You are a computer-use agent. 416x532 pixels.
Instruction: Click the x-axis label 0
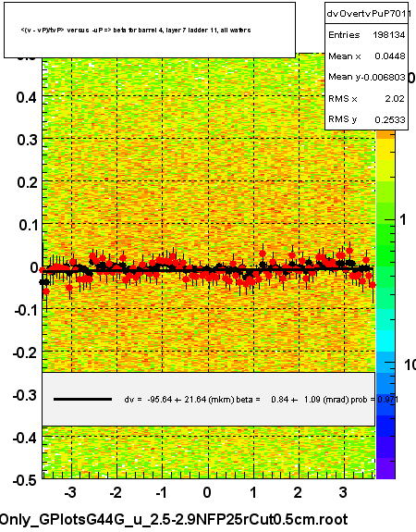[207, 492]
